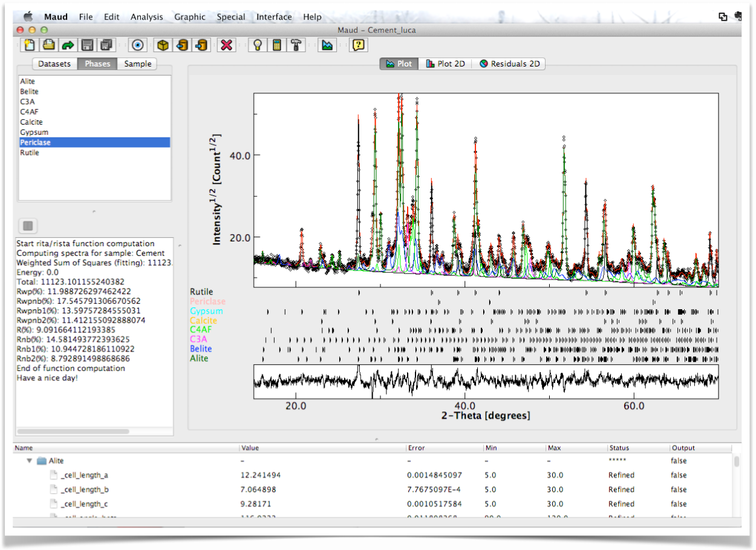Switch to the Datasets tab
Image resolution: width=756 pixels, height=550 pixels.
[x=54, y=64]
